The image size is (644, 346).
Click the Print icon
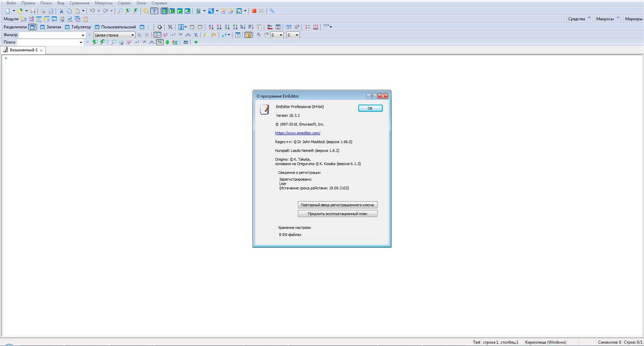[43, 11]
